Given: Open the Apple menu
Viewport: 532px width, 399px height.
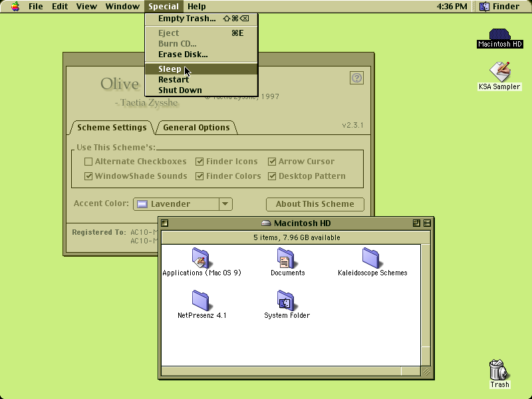Looking at the screenshot, I should [x=15, y=7].
